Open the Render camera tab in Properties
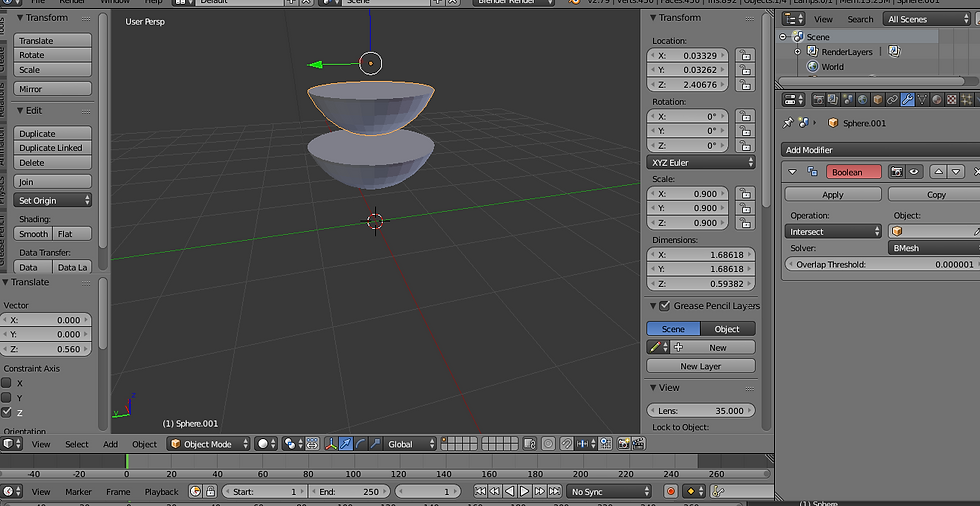The width and height of the screenshot is (980, 506). pyautogui.click(x=818, y=99)
